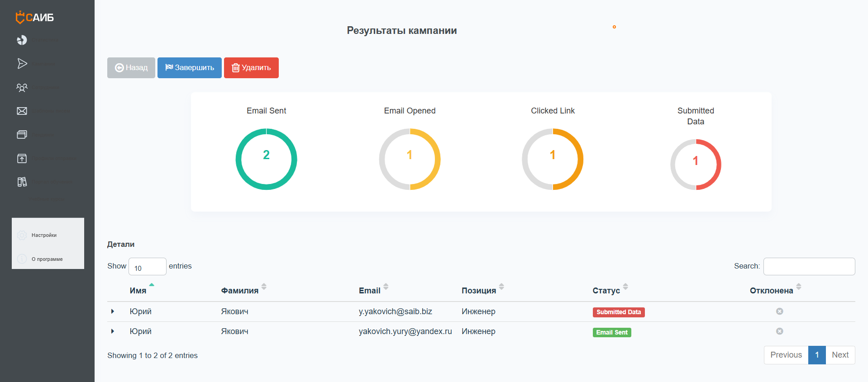Click rejected icon for yakovich.yury@yandex.ru row
The height and width of the screenshot is (382, 868).
[779, 331]
